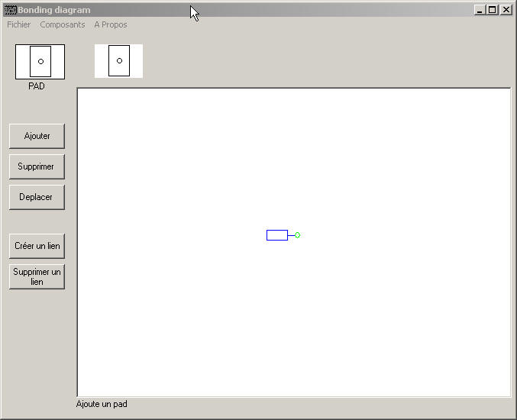
Task: Click the 'Bonding diagram' title bar text
Action: click(54, 10)
